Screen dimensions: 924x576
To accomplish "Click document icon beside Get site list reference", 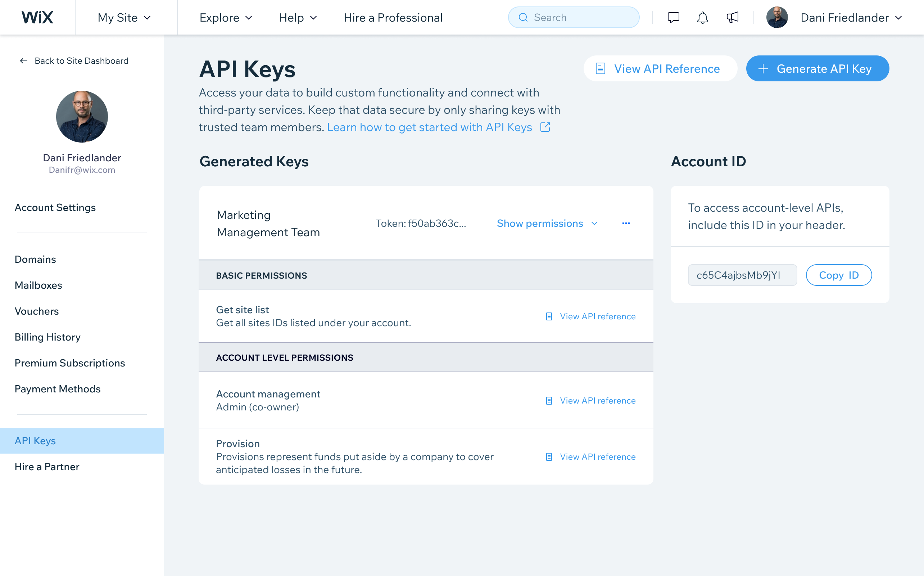I will pyautogui.click(x=549, y=316).
